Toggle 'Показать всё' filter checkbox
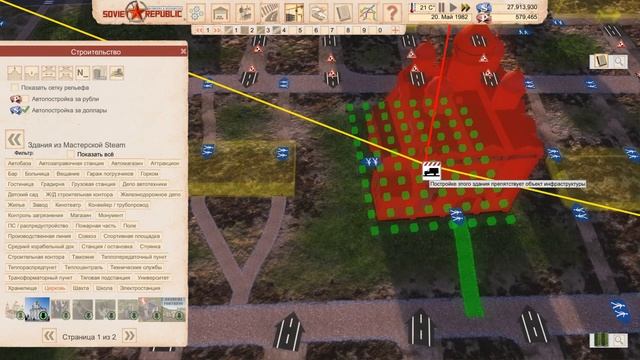Image resolution: width=640 pixels, height=360 pixels. point(71,154)
